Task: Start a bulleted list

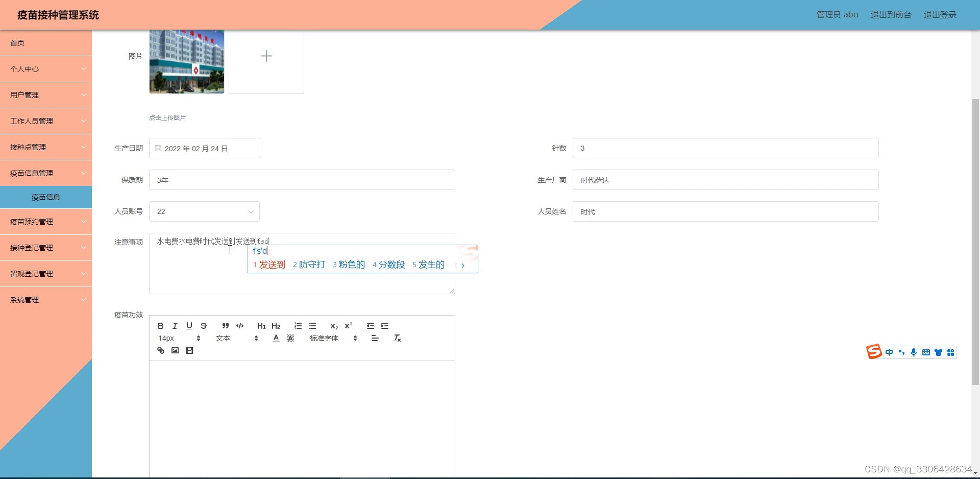Action: click(x=312, y=326)
